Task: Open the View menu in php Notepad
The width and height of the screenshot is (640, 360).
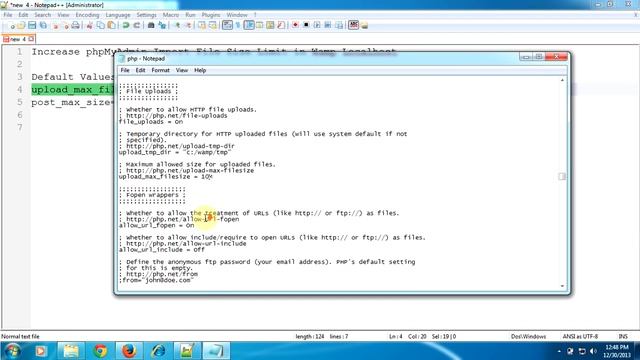Action: pos(182,70)
